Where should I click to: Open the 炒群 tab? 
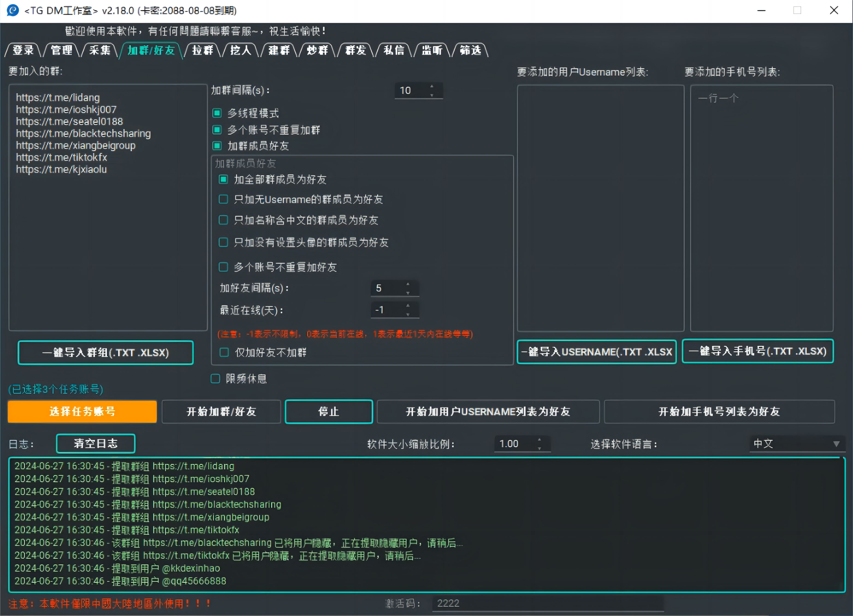point(317,50)
